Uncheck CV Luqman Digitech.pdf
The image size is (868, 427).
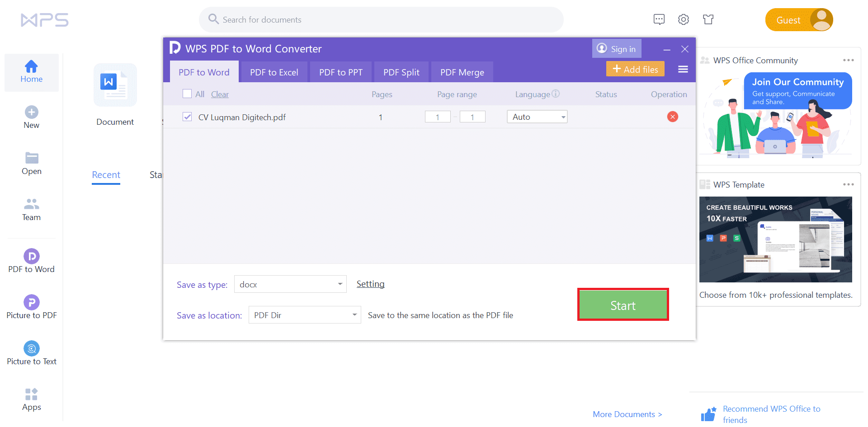coord(187,117)
